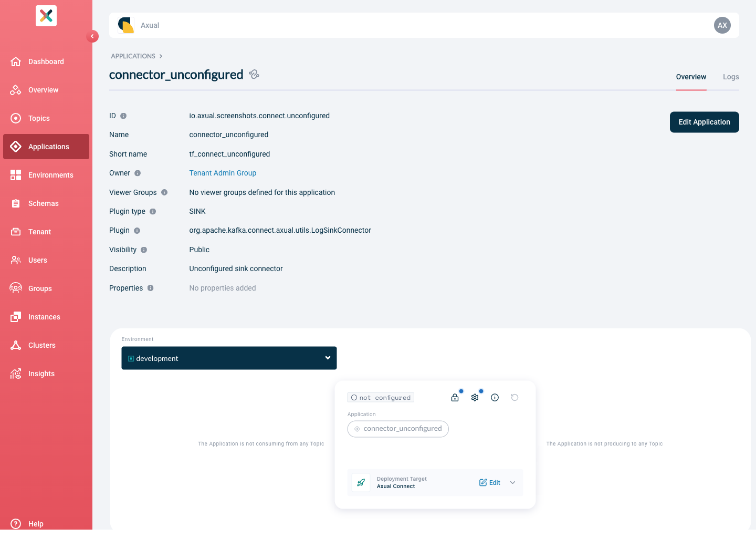Open the Tenant Admin Group link
Screen dimensions: 756x538
(x=223, y=173)
